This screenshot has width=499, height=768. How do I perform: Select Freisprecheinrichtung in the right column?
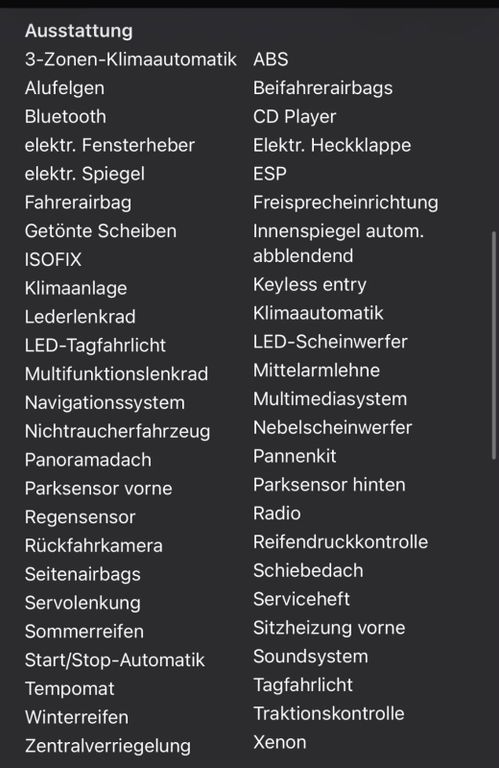346,202
